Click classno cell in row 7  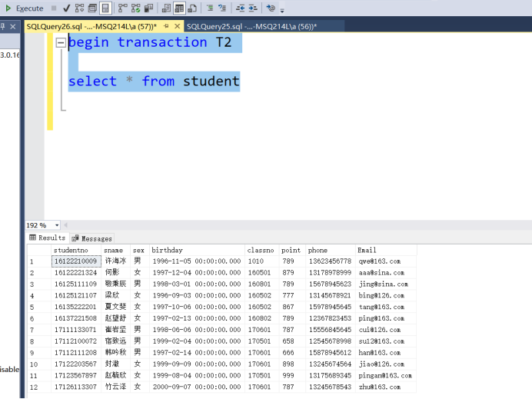point(261,330)
